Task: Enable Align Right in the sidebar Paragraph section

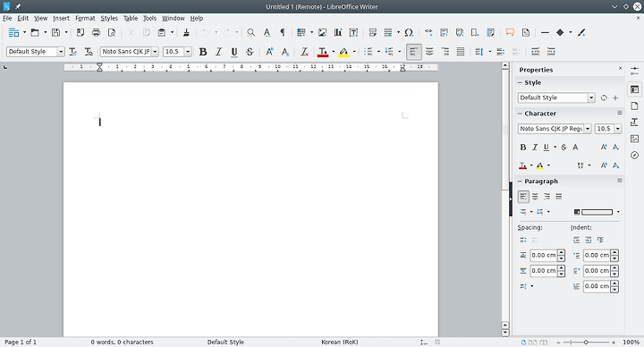Action: point(547,197)
